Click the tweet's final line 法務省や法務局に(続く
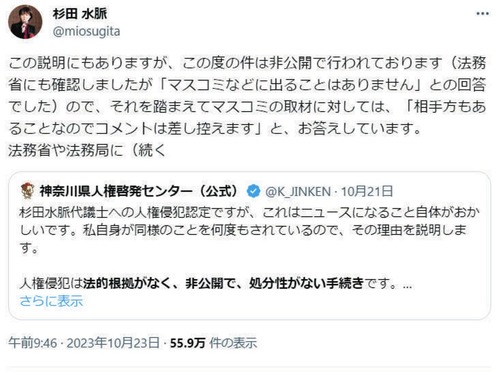Viewport: 500px width, 372px height. (x=87, y=150)
